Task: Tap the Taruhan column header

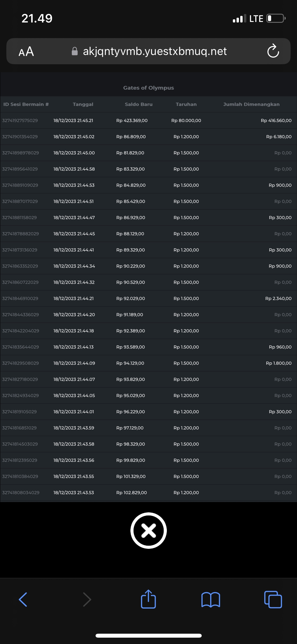Action: [x=186, y=104]
